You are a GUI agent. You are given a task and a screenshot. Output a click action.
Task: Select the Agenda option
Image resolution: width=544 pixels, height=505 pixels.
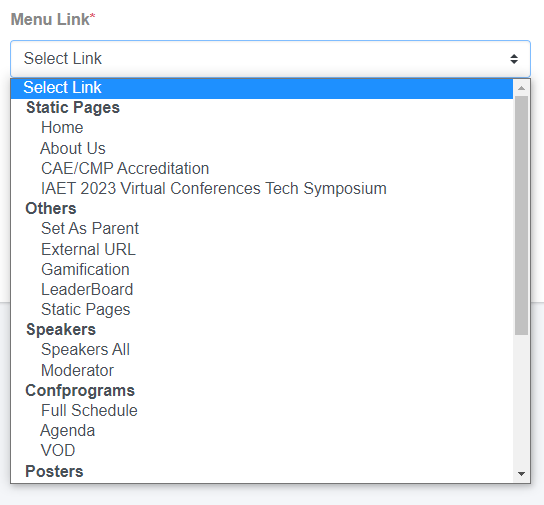262,431
